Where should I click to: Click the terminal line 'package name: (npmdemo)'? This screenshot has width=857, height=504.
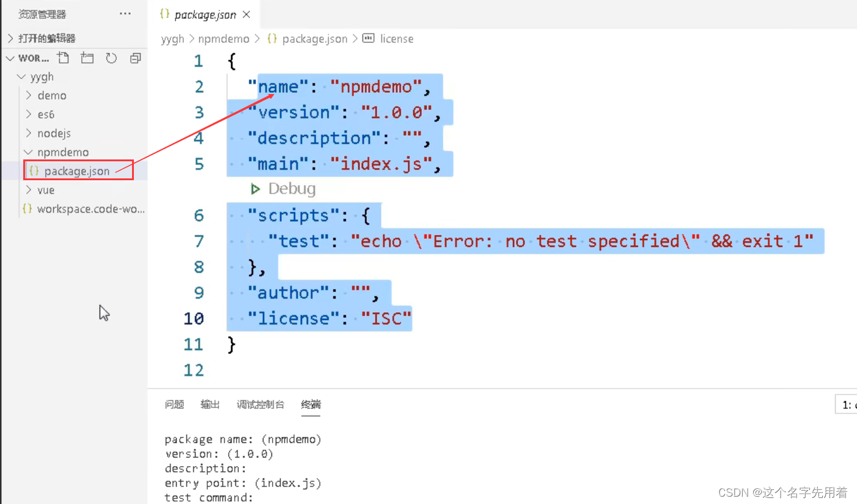[x=243, y=439]
